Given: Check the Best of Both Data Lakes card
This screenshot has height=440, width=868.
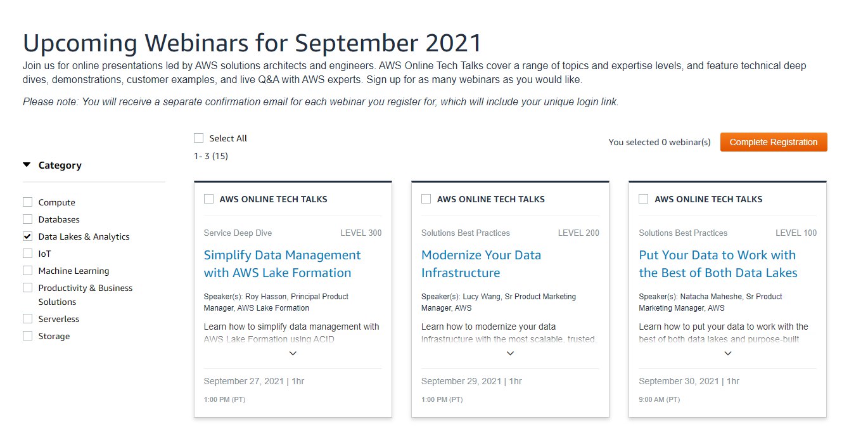Looking at the screenshot, I should coord(643,199).
